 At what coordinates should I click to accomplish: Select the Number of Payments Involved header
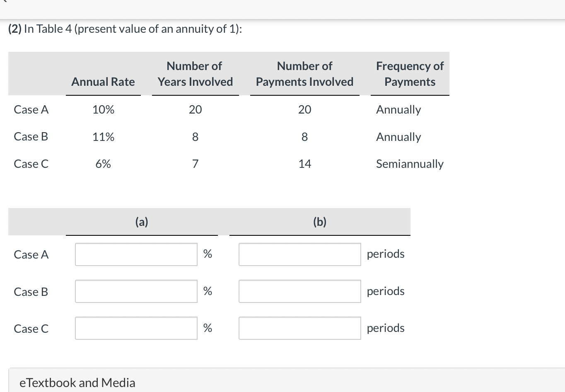click(304, 74)
